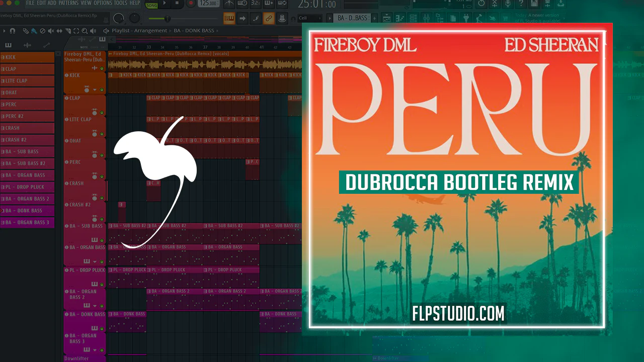Mute the OHAT track green light

(x=102, y=155)
